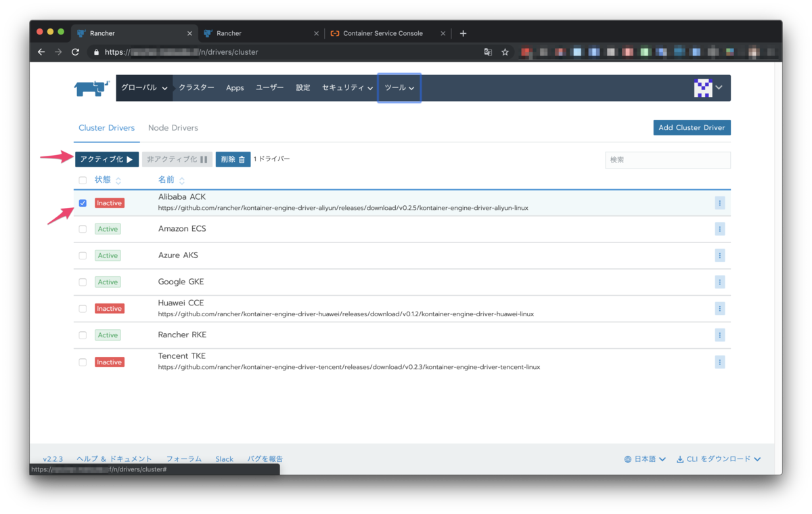Close the second Rancher tab
Viewport: 812px width, 514px height.
pos(317,33)
